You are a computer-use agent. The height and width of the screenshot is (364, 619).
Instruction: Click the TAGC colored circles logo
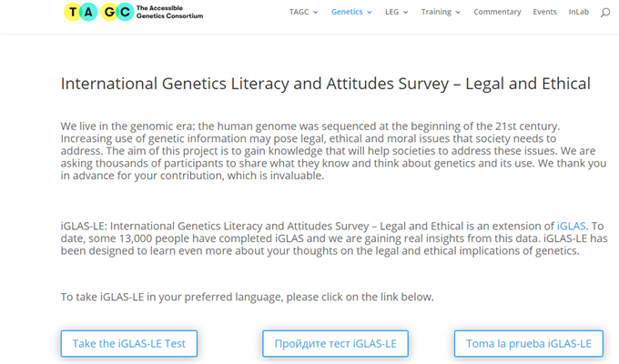click(98, 12)
